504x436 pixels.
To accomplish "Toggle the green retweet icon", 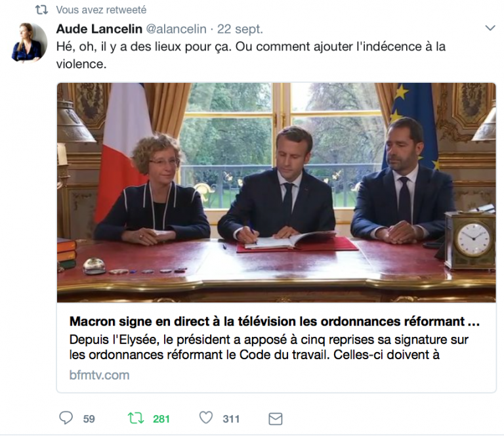I will click(x=136, y=418).
